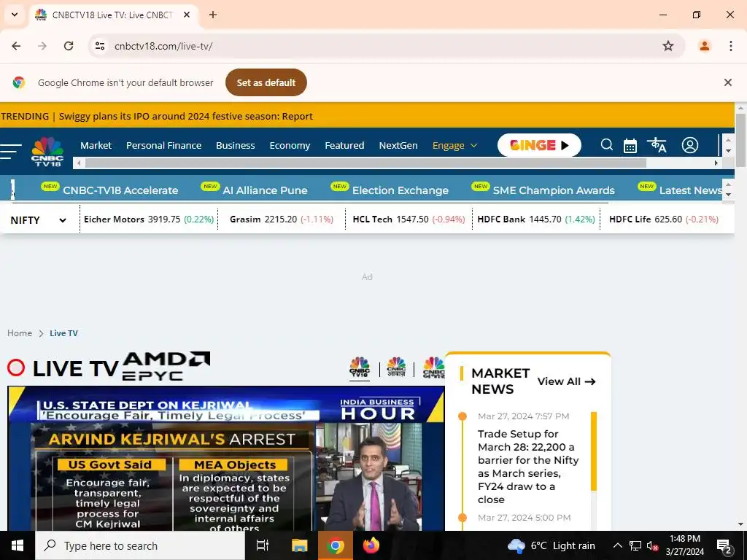
Task: Click the horizontal nav scrollbar thumb
Action: [366, 163]
